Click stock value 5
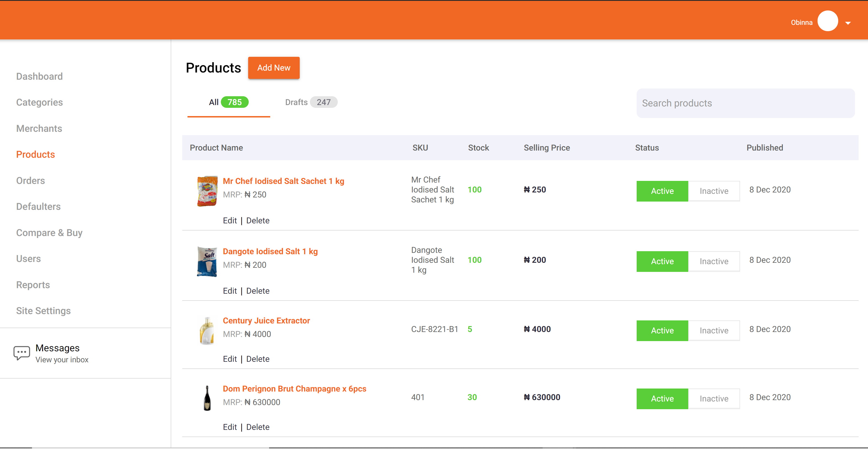Viewport: 868px width, 450px height. (470, 329)
